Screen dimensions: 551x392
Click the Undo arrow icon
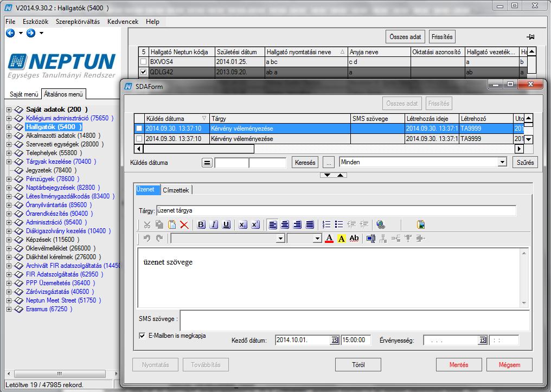point(147,239)
